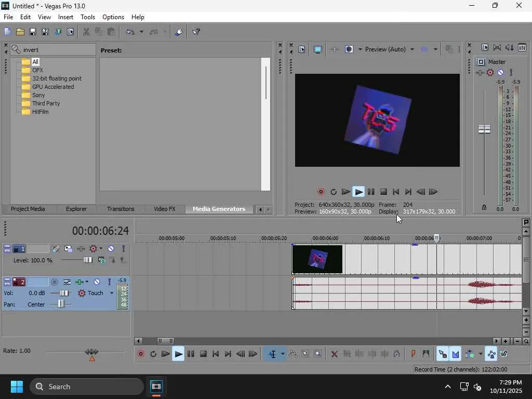
Task: Toggle Loop Playback in the preview transport
Action: (x=334, y=192)
